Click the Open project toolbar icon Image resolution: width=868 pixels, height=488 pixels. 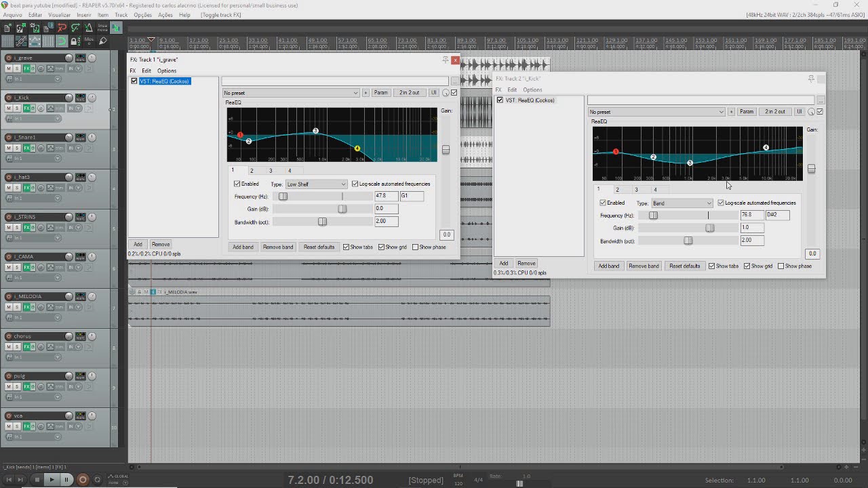coord(21,28)
